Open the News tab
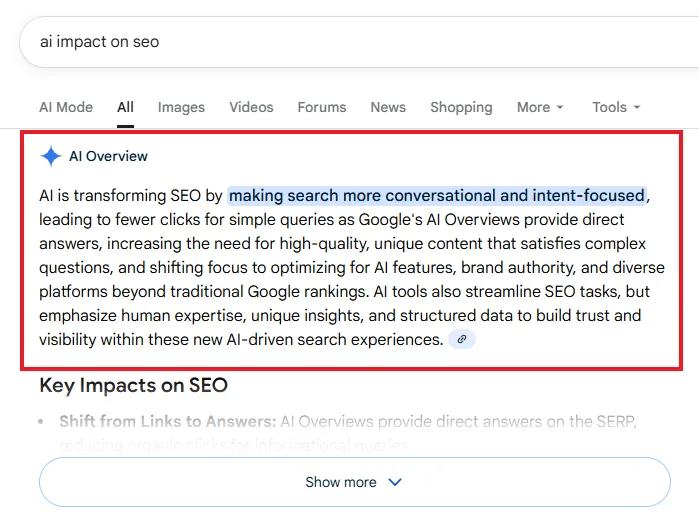The width and height of the screenshot is (699, 526). click(388, 107)
